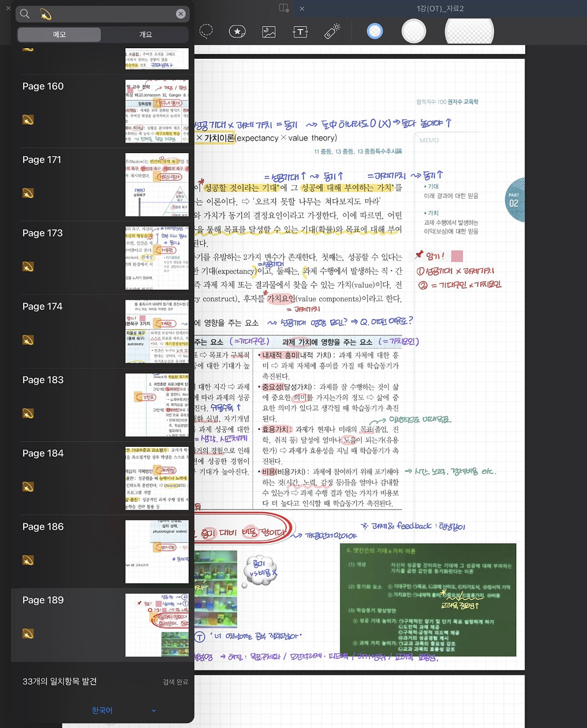Click the shooting star match icon under Page 160
Image resolution: width=587 pixels, height=728 pixels.
click(x=29, y=120)
